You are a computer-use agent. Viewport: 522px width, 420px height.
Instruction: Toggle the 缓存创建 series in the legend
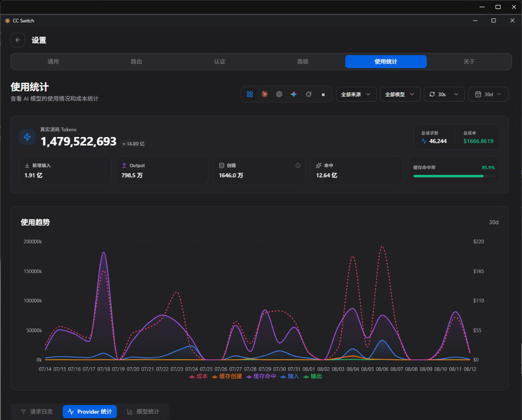point(227,376)
